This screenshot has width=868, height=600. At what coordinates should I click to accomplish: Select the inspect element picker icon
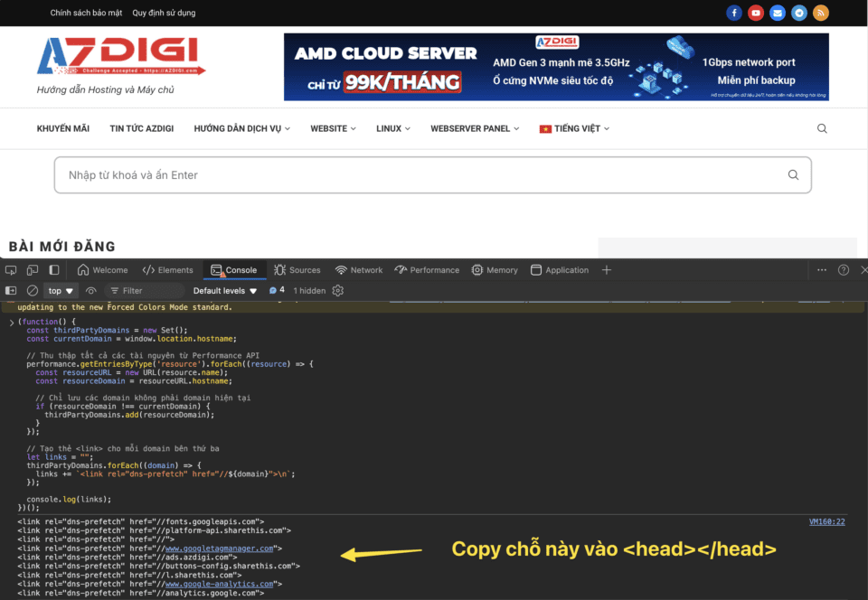11,270
